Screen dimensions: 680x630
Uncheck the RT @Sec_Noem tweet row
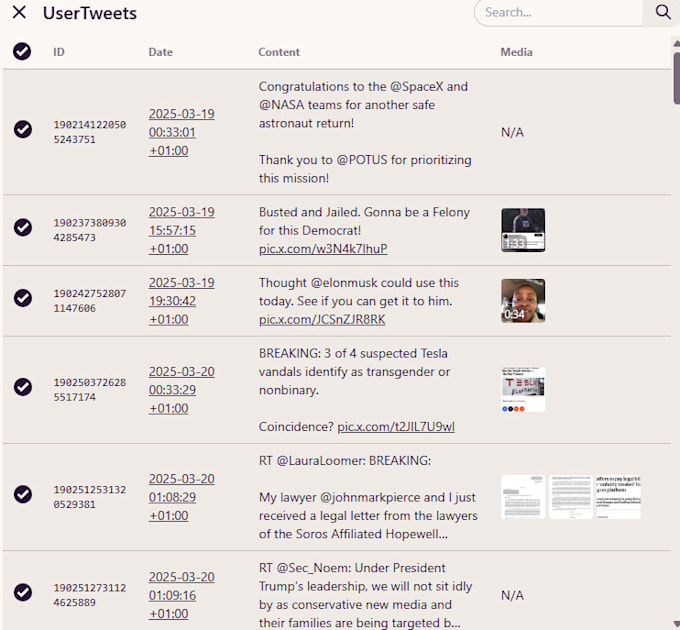[x=23, y=592]
